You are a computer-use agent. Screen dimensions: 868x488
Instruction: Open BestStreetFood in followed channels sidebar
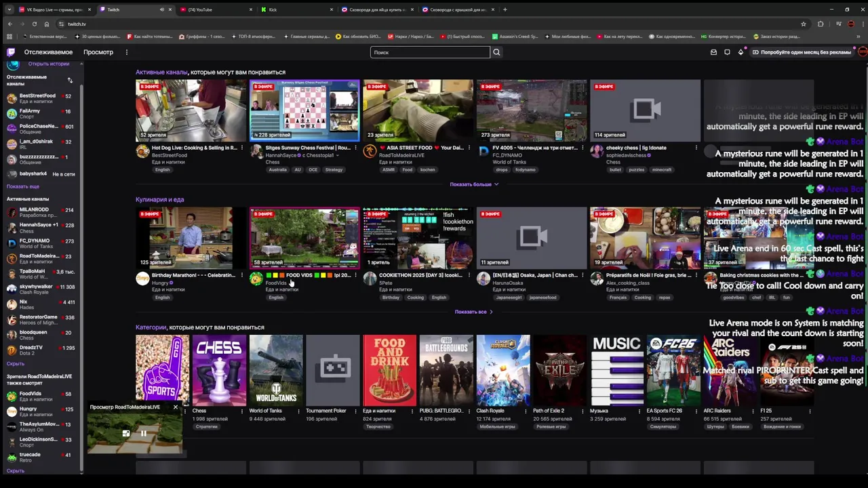click(x=41, y=99)
